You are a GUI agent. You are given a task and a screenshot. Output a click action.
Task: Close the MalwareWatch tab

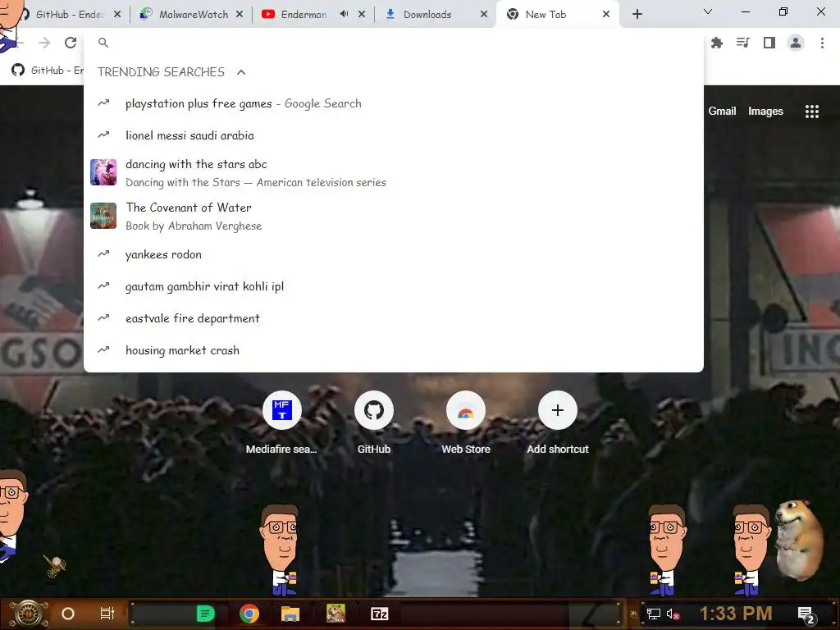240,15
